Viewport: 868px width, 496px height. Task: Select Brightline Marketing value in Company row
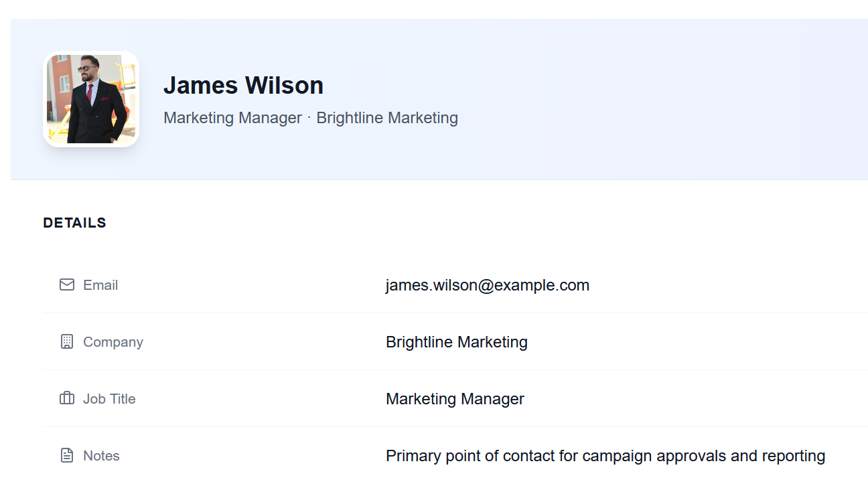click(x=456, y=342)
